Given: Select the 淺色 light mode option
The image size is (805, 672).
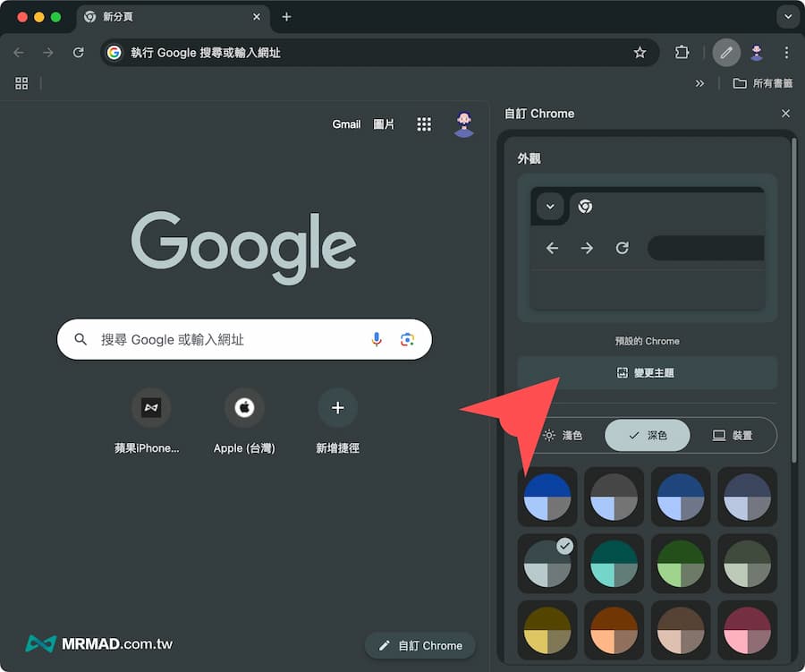Looking at the screenshot, I should (563, 436).
